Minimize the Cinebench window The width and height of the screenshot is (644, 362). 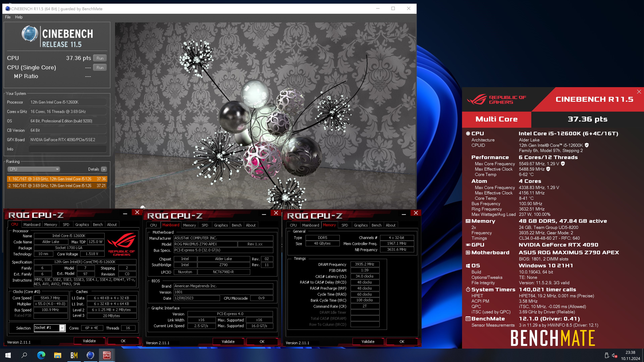pyautogui.click(x=378, y=9)
